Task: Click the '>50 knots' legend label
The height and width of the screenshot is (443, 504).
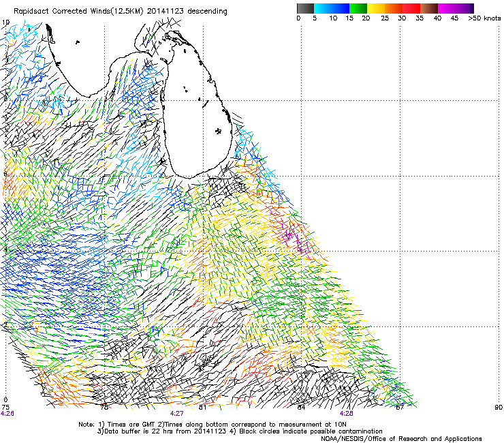Action: point(484,18)
